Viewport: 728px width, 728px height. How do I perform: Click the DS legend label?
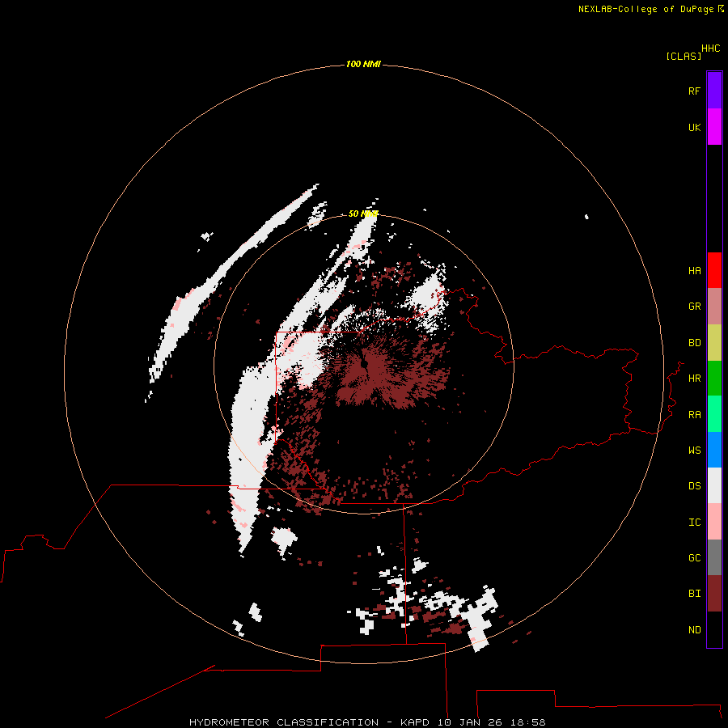[x=694, y=486]
